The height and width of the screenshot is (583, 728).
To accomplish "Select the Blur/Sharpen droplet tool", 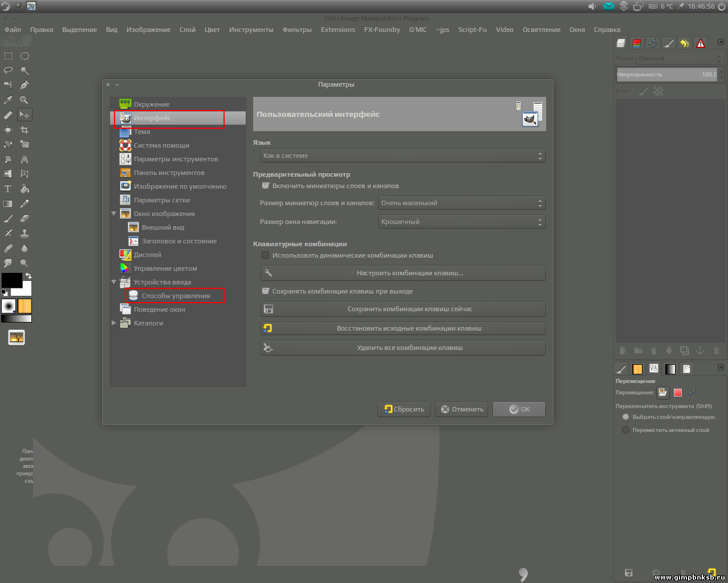I will coord(25,248).
